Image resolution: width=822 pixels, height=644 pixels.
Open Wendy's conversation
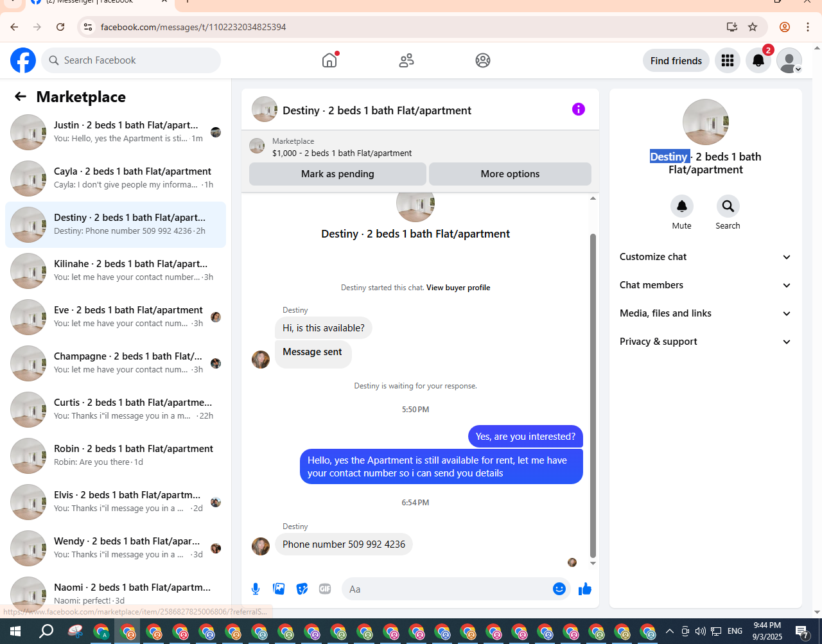click(116, 548)
